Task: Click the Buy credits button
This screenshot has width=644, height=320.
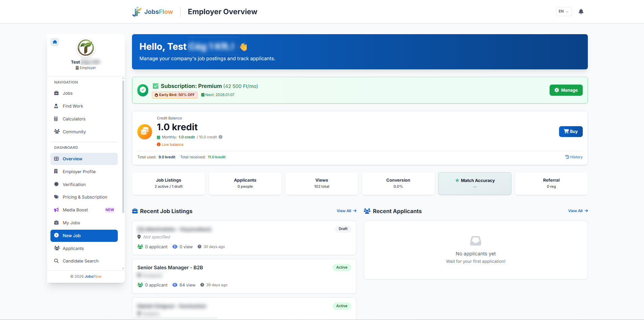Action: click(x=571, y=132)
